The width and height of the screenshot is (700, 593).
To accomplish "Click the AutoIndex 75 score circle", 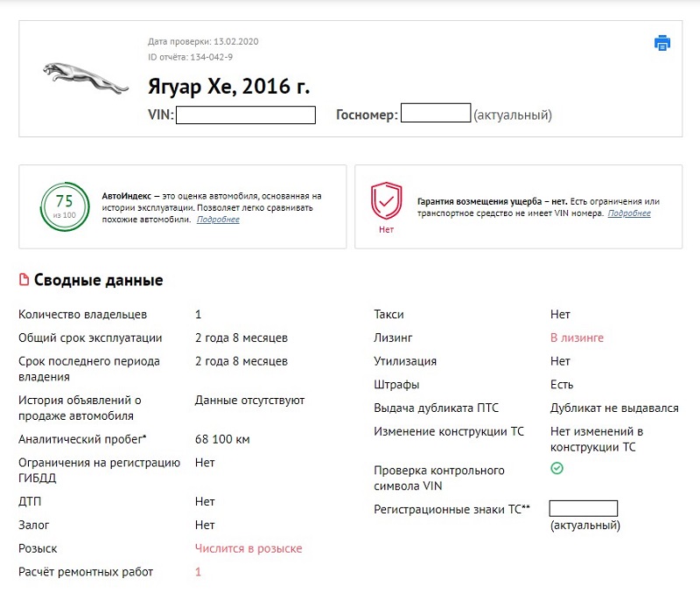I will click(65, 206).
